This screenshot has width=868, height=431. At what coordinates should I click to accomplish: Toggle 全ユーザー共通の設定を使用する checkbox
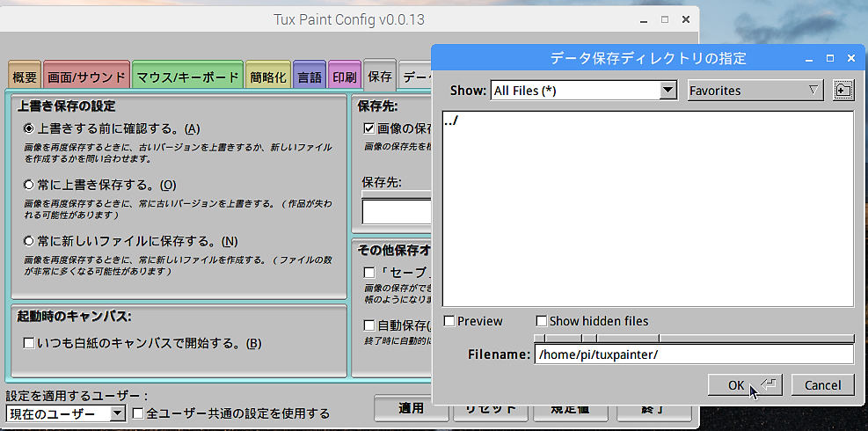click(x=138, y=413)
